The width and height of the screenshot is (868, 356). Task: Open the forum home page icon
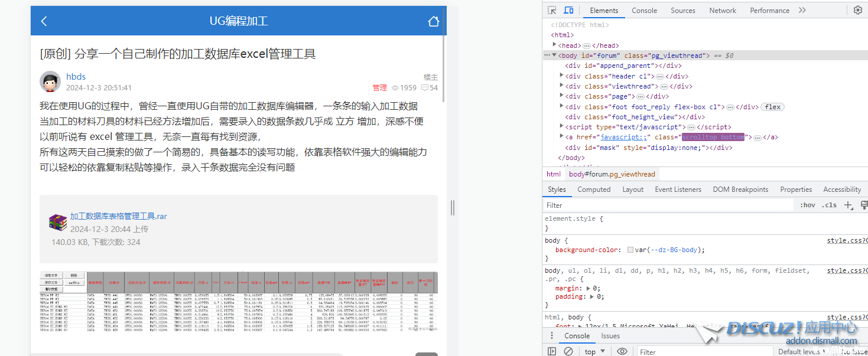pyautogui.click(x=433, y=21)
